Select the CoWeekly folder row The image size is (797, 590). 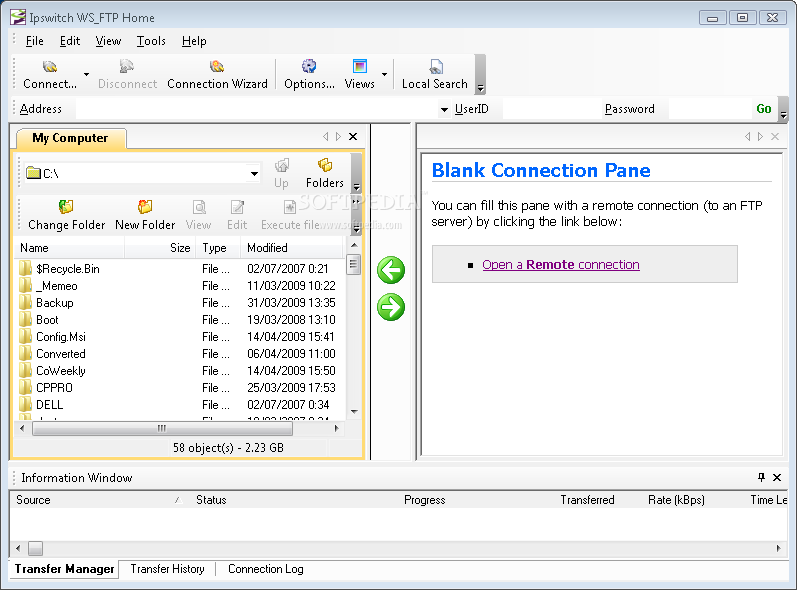click(x=180, y=370)
